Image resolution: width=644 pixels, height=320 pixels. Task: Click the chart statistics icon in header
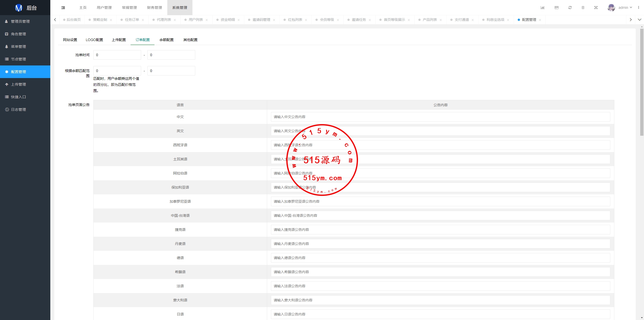[x=542, y=8]
